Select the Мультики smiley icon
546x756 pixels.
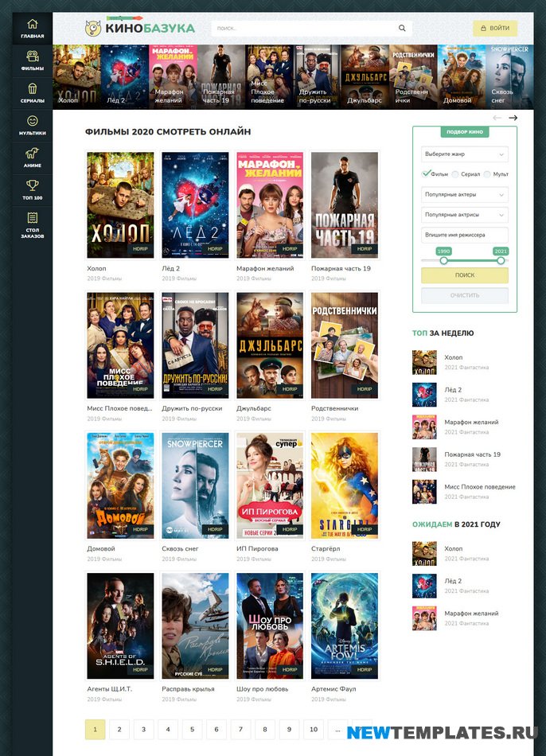pos(32,121)
